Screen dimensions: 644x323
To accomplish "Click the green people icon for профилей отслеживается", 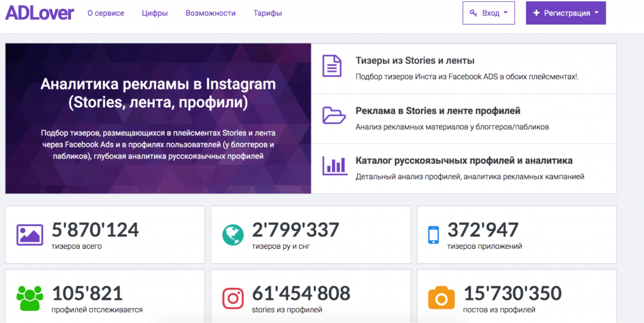I will point(30,298).
